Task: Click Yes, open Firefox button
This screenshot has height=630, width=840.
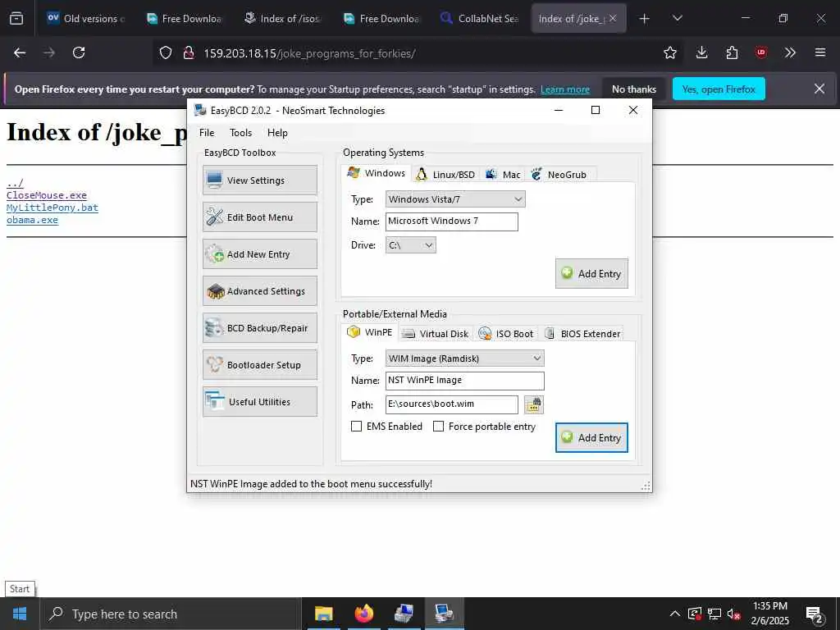Action: coord(719,89)
